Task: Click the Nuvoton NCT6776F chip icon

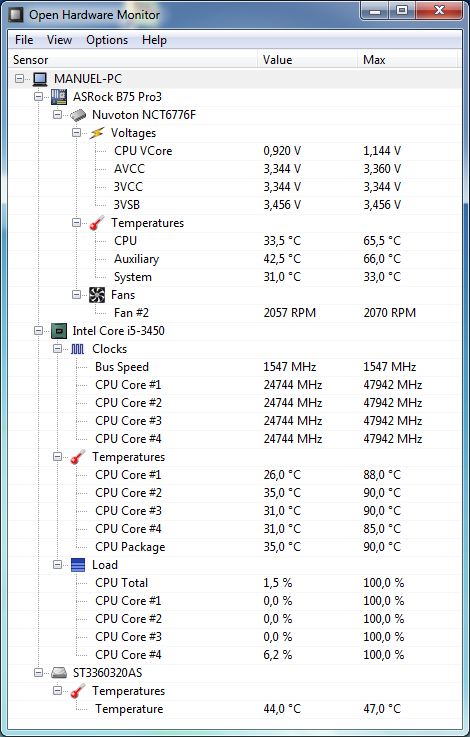Action: pyautogui.click(x=78, y=115)
